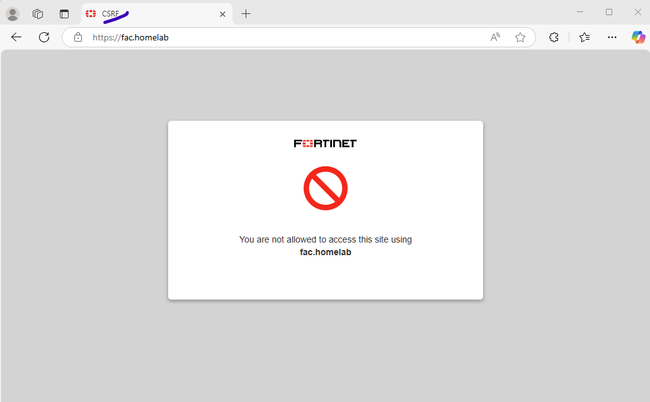Open the Workspaces icon
Image resolution: width=650 pixels, height=402 pixels.
tap(38, 14)
